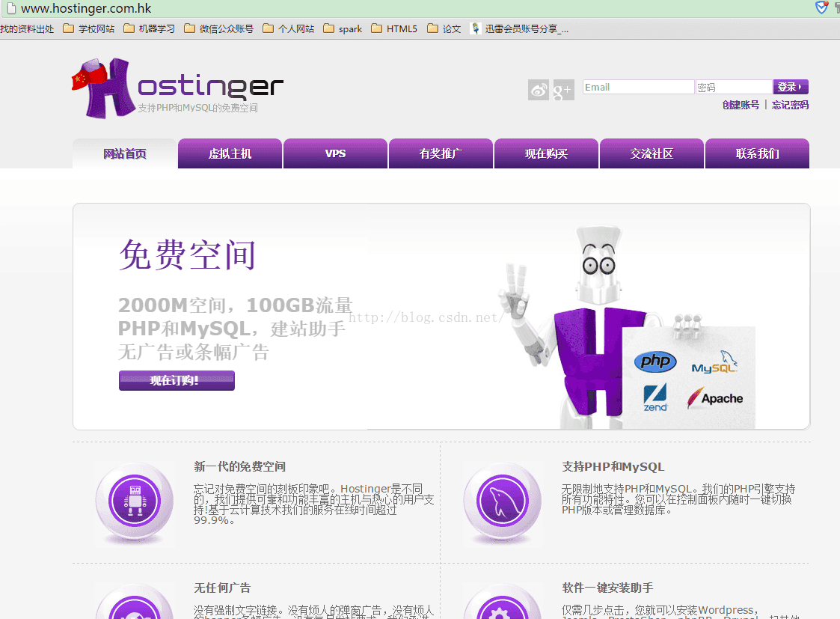840x619 pixels.
Task: Click the Apache logo in the banner
Action: pos(715,397)
